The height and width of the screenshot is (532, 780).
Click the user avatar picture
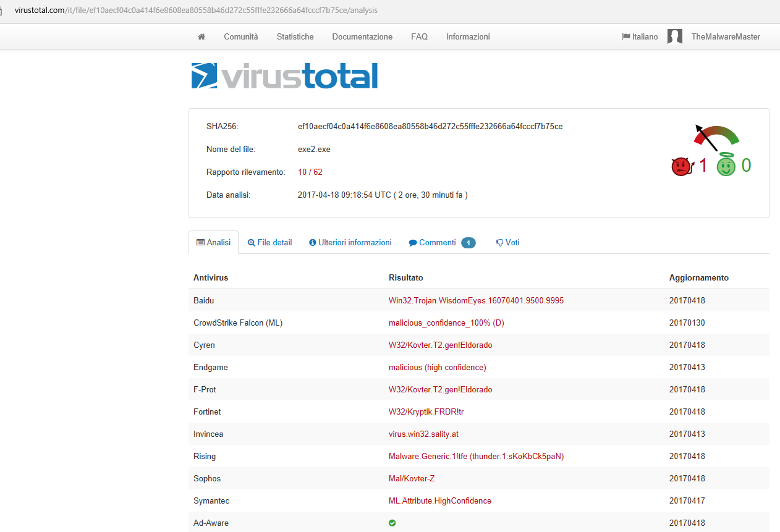[x=675, y=36]
